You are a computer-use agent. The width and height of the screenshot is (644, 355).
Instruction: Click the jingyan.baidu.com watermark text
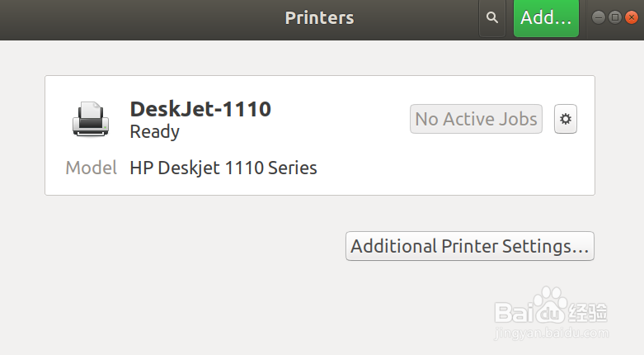click(551, 333)
